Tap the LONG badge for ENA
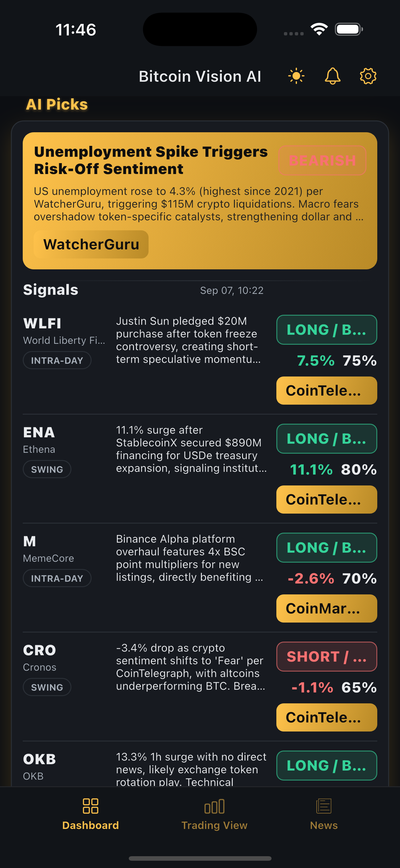 [x=326, y=439]
